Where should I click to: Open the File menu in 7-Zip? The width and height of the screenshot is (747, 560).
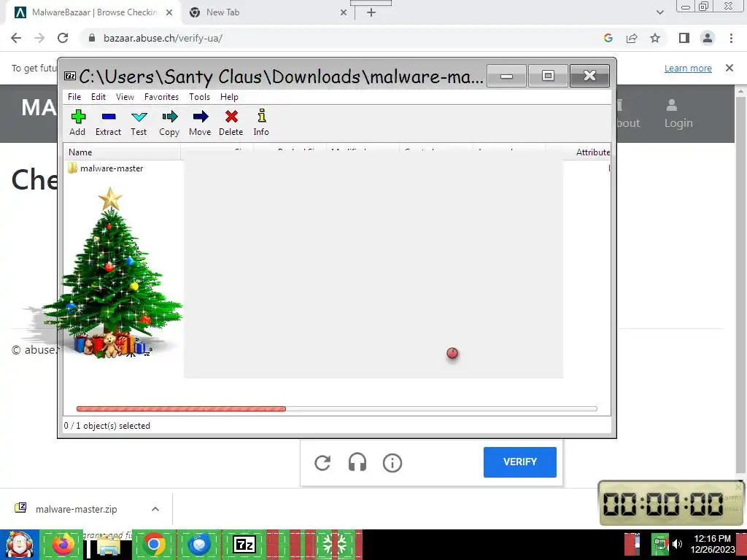click(x=74, y=97)
